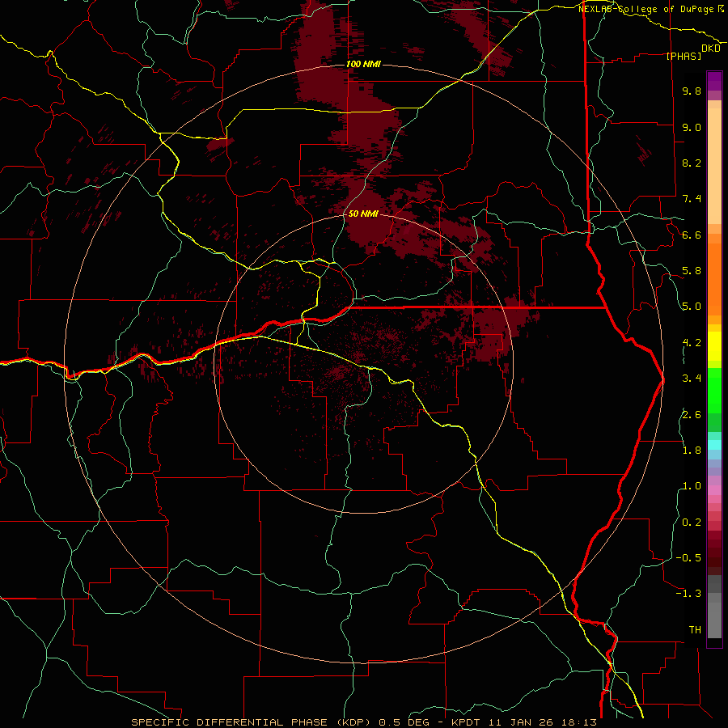The image size is (728, 728).
Task: Click the 8.2 scale value
Action: 692,163
